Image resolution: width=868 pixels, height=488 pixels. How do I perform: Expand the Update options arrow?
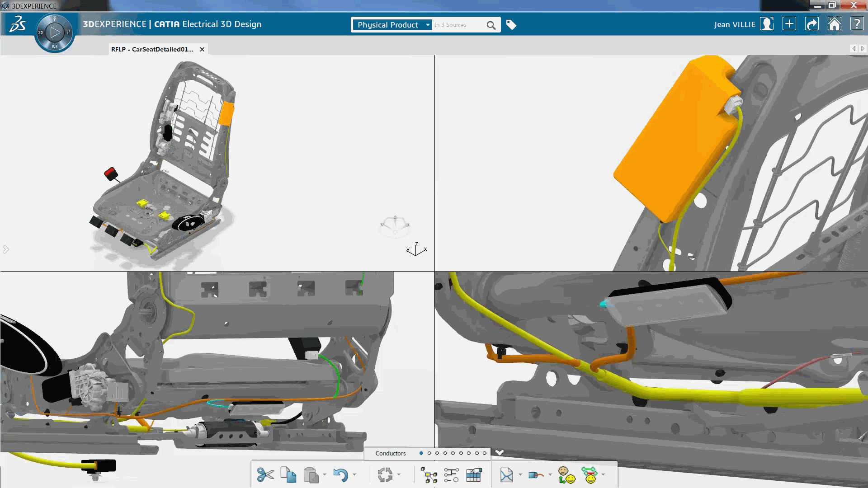pyautogui.click(x=399, y=475)
